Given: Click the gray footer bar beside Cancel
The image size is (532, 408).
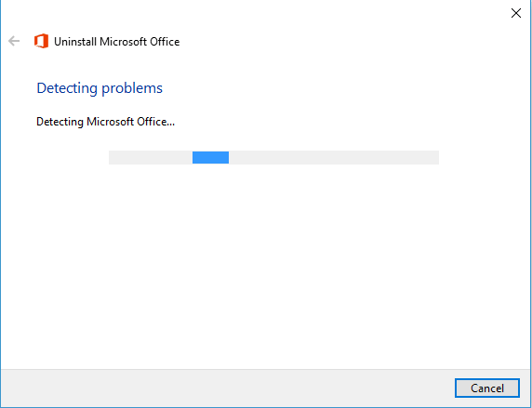Looking at the screenshot, I should [227, 388].
